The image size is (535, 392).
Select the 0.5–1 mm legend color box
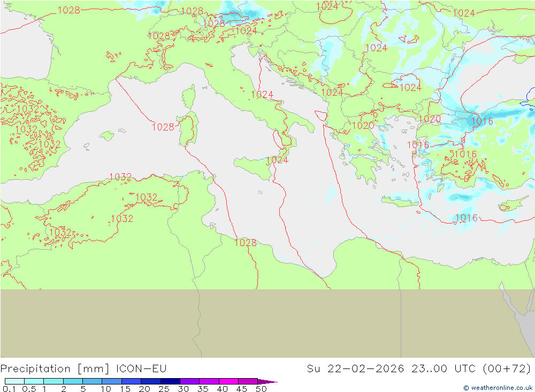pos(34,381)
